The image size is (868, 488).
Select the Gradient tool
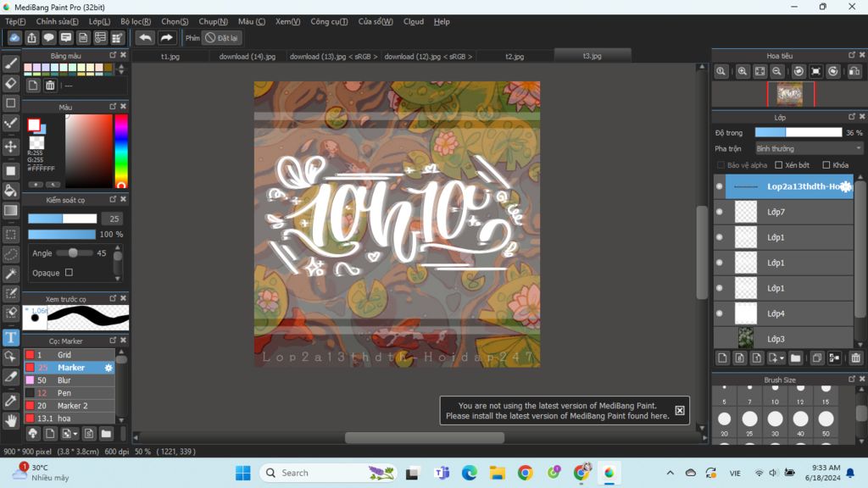tap(10, 211)
